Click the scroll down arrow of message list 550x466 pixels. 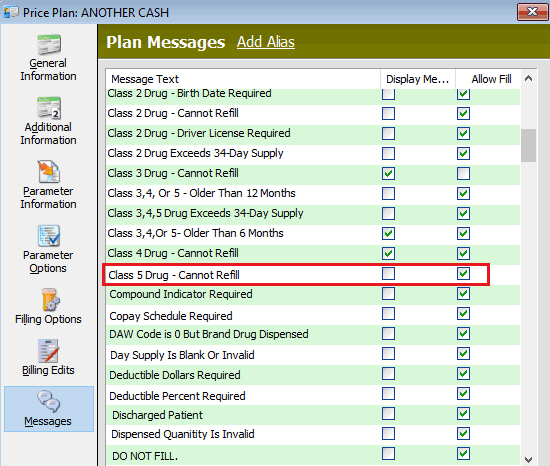(x=528, y=459)
